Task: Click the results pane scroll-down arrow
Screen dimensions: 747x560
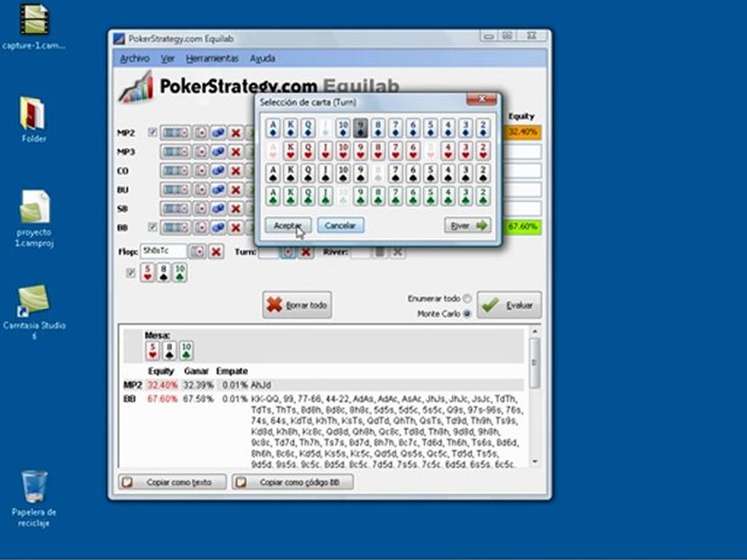Action: [x=535, y=461]
